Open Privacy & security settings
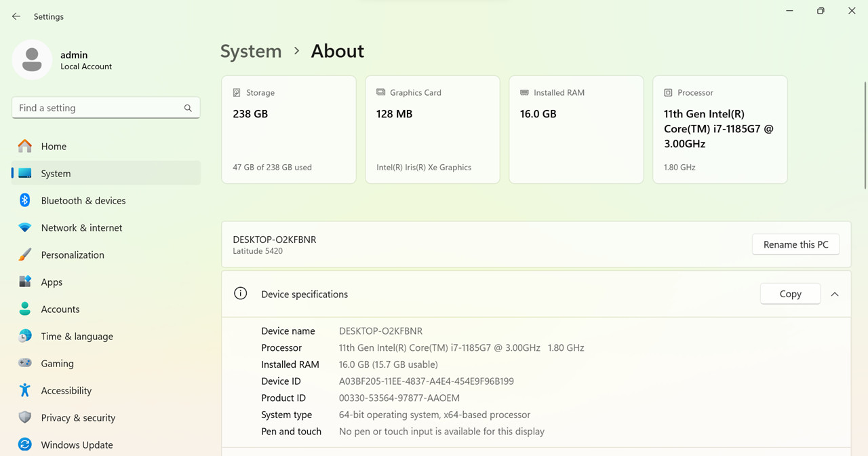The height and width of the screenshot is (456, 868). [106, 417]
